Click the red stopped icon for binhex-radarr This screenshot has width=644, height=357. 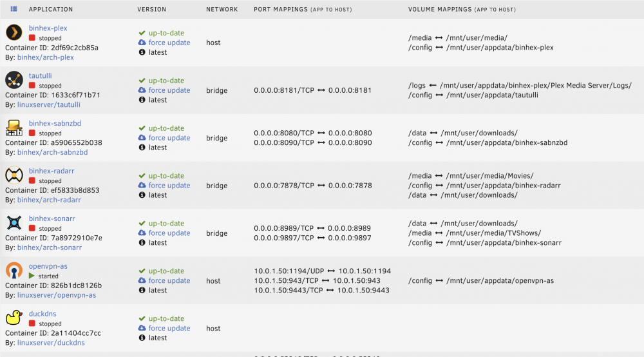[x=32, y=181]
